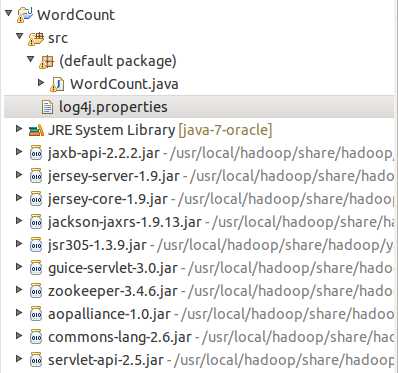Collapse the src folder node
Image resolution: width=398 pixels, height=373 pixels.
pyautogui.click(x=19, y=36)
